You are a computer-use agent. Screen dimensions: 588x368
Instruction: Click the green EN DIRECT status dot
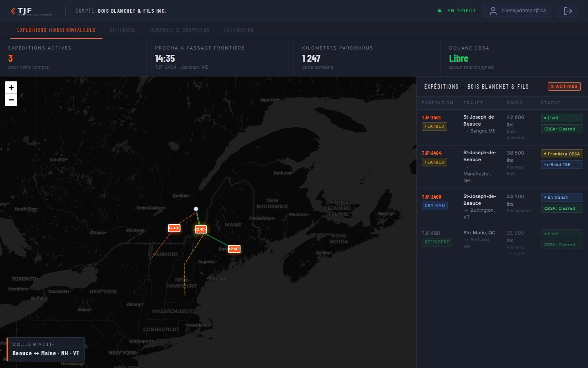coord(439,11)
